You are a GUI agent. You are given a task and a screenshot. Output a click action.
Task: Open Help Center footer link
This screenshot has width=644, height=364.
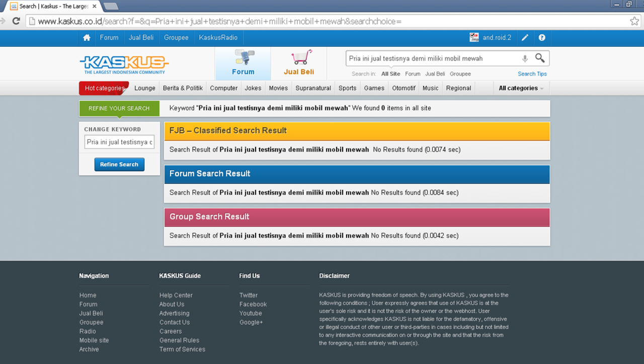click(x=176, y=296)
